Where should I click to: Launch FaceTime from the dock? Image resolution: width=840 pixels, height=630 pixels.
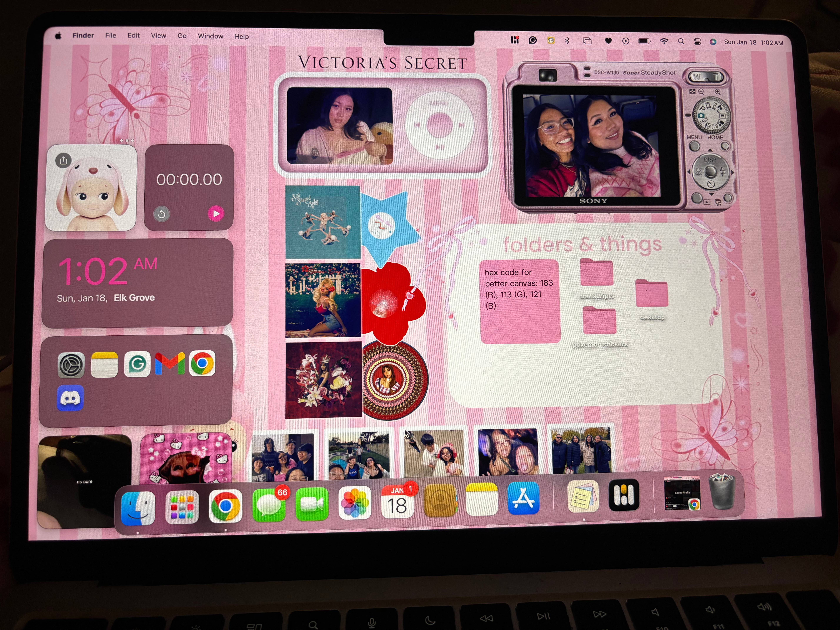coord(312,504)
